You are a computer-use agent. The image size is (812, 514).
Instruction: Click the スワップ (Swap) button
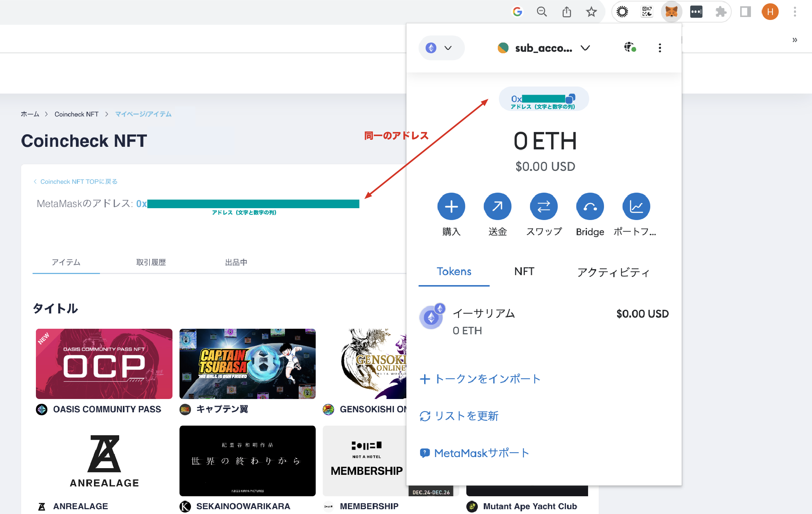click(x=544, y=206)
